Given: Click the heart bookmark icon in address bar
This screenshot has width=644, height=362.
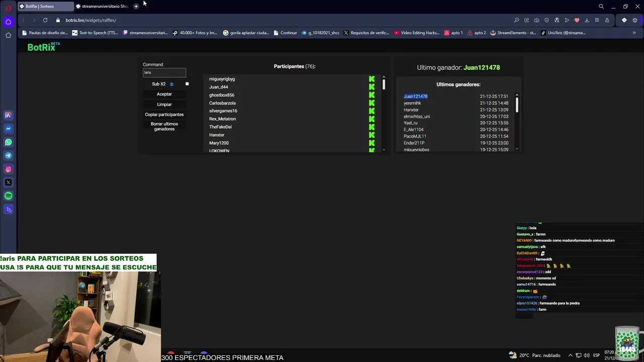Looking at the screenshot, I should coord(577,20).
